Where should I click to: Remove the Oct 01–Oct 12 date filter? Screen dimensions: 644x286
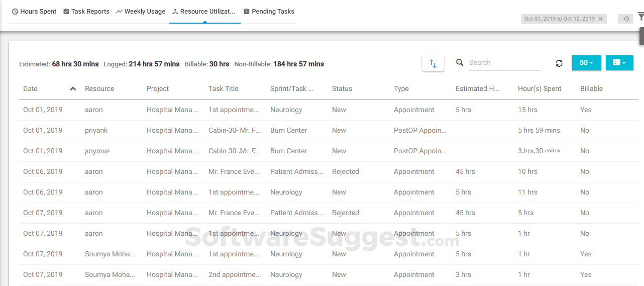600,19
